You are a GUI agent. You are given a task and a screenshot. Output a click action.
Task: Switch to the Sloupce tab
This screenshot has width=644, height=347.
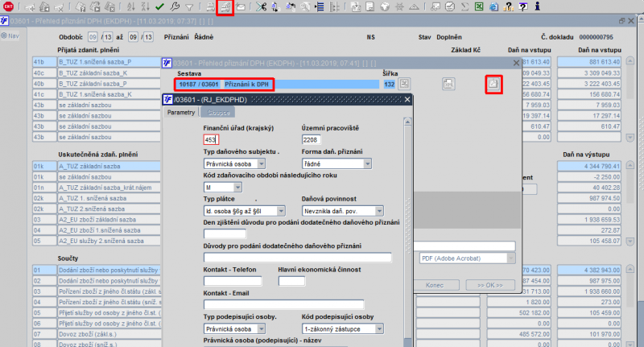[218, 112]
